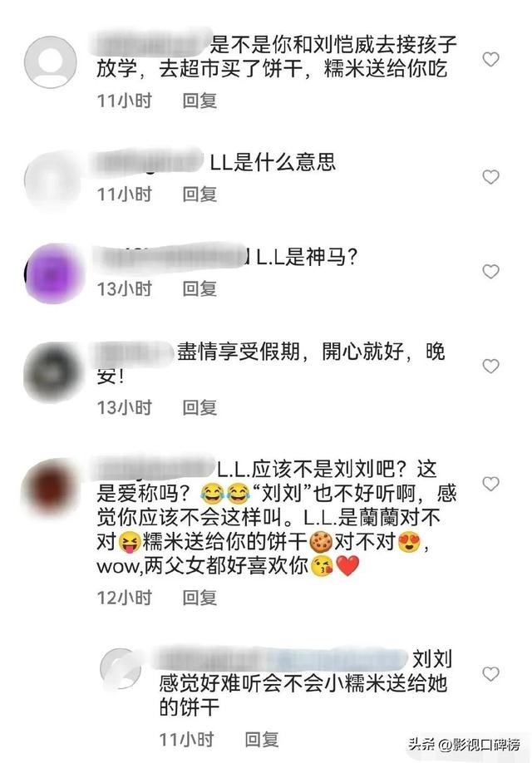
Task: Like the comment about 刘恺威去接孩子放学
Action: coord(490,59)
